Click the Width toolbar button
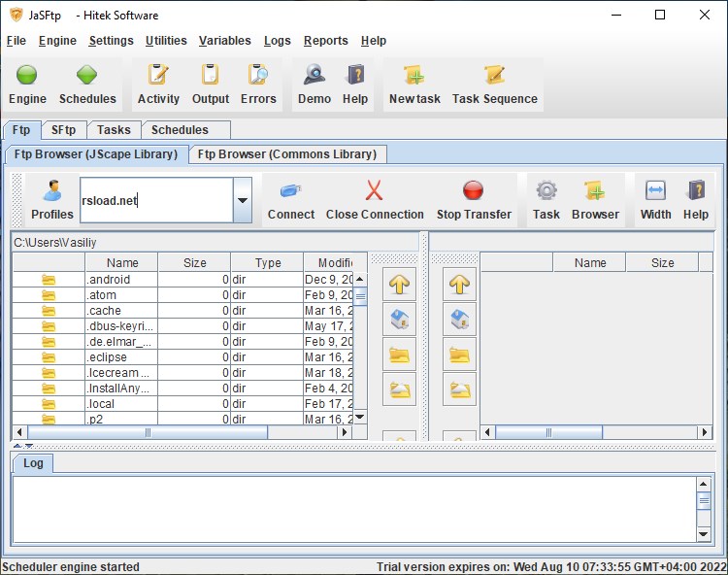Image resolution: width=728 pixels, height=575 pixels. pos(655,200)
